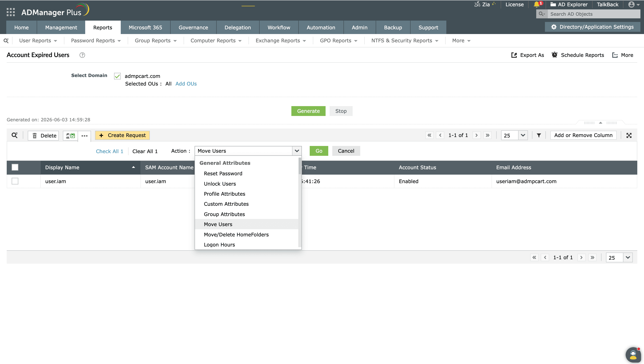This screenshot has width=644, height=364.
Task: Open the apps grid launcher icon
Action: (11, 12)
